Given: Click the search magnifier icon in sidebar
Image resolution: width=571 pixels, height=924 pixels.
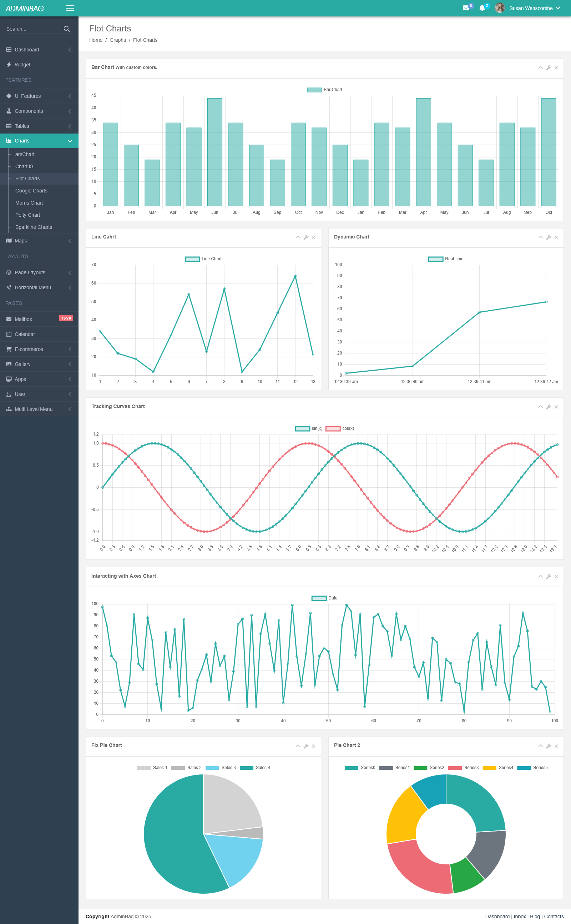Looking at the screenshot, I should pyautogui.click(x=66, y=29).
